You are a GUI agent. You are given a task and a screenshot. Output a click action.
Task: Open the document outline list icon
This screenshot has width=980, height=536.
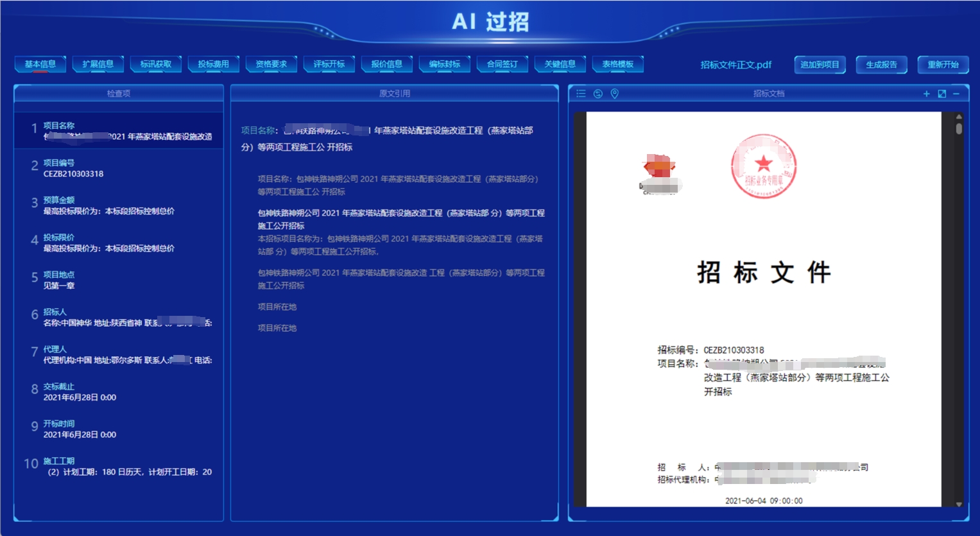[x=581, y=94]
